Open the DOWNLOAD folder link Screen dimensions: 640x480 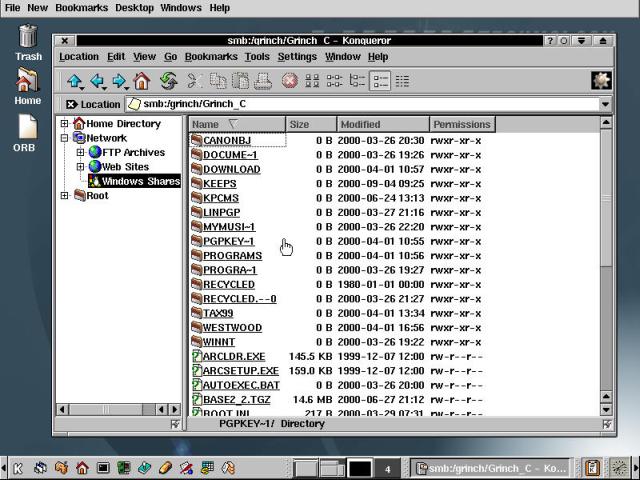[231, 169]
